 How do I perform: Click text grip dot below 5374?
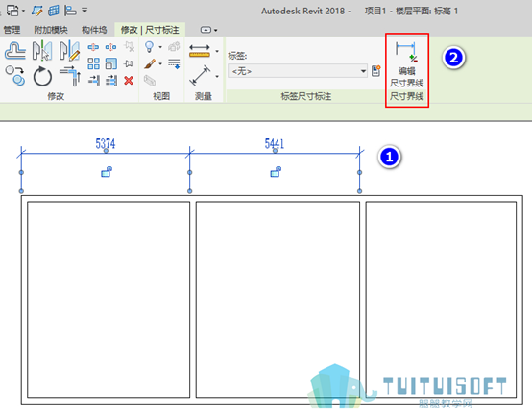(x=106, y=151)
